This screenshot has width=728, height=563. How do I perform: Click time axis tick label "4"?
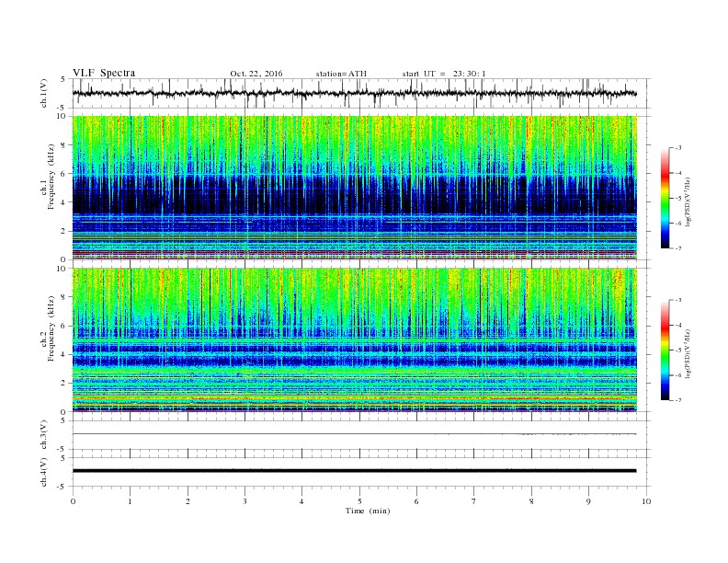(x=301, y=501)
